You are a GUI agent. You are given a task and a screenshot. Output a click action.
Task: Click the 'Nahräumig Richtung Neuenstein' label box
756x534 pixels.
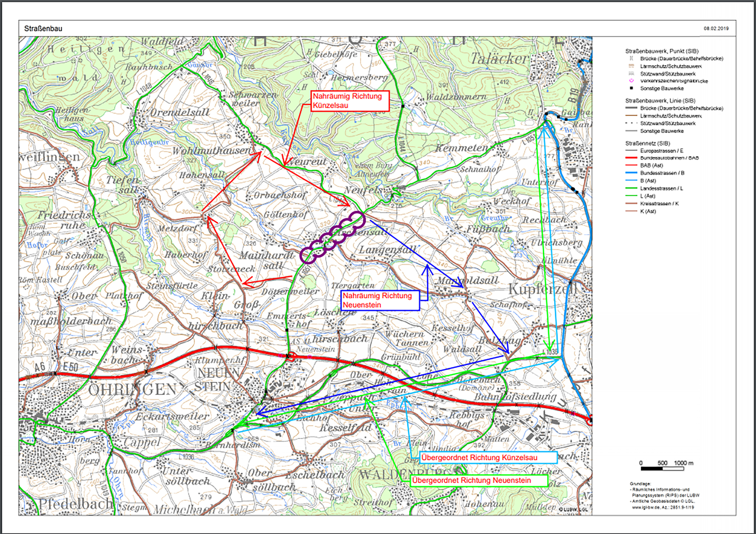pyautogui.click(x=380, y=300)
